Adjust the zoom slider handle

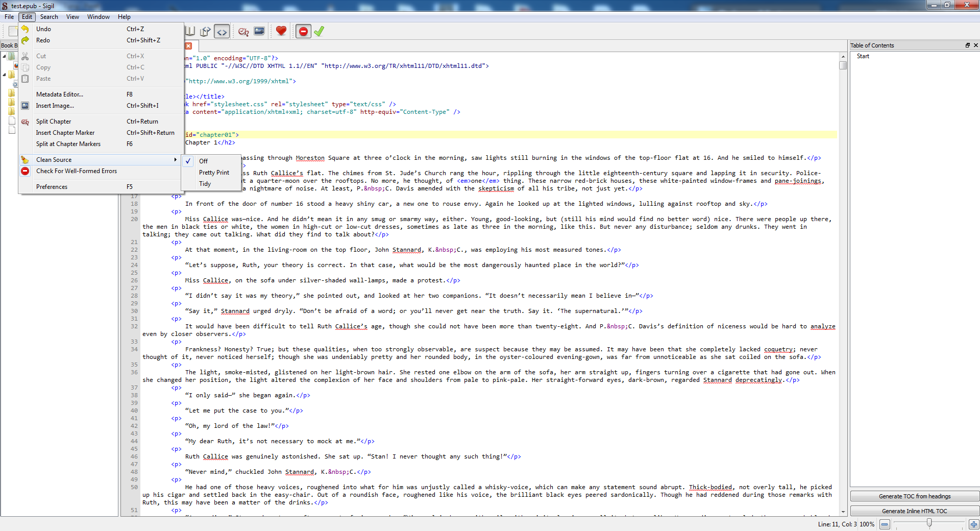[x=929, y=523]
